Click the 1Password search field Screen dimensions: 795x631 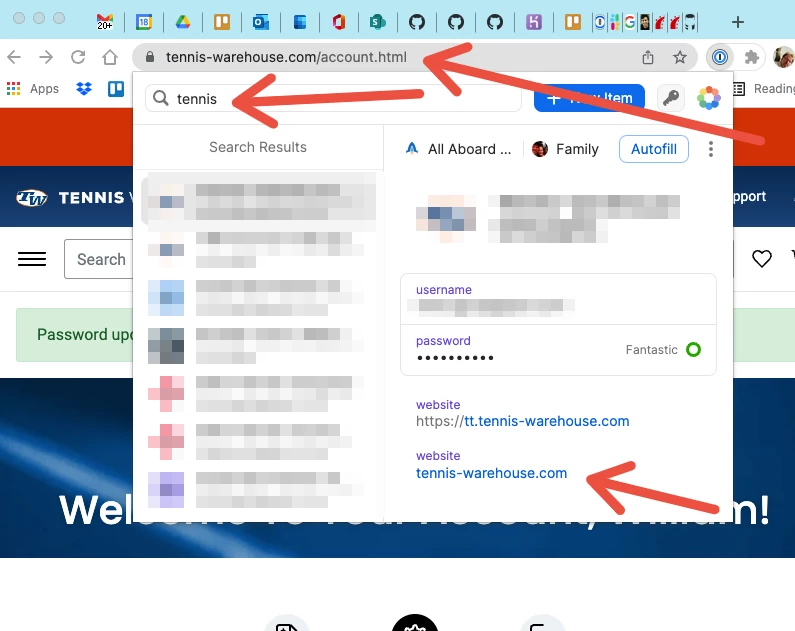[x=333, y=98]
